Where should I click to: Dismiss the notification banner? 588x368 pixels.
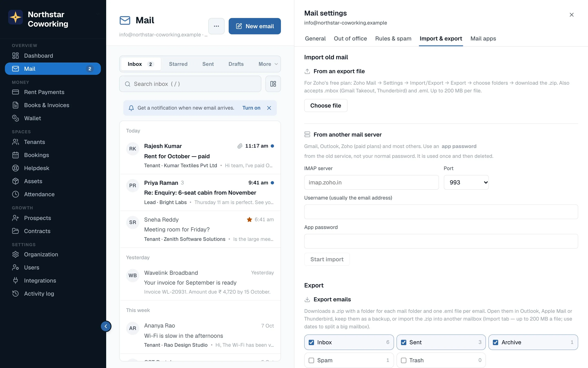pyautogui.click(x=269, y=108)
